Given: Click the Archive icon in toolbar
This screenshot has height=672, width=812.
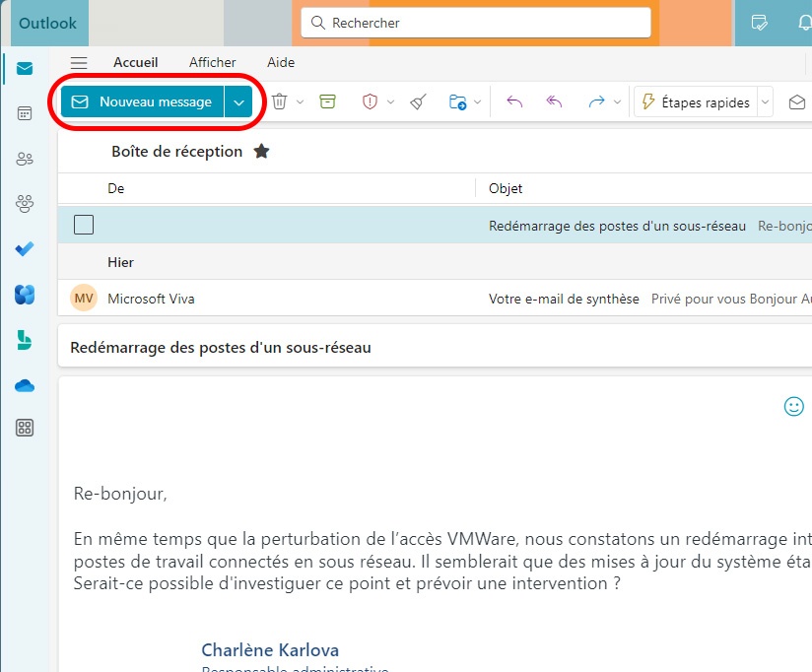Looking at the screenshot, I should point(327,101).
